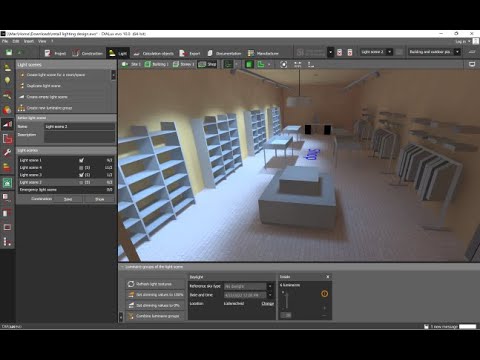The image size is (480, 360).
Task: Open the Documentation tab
Action: click(x=224, y=53)
